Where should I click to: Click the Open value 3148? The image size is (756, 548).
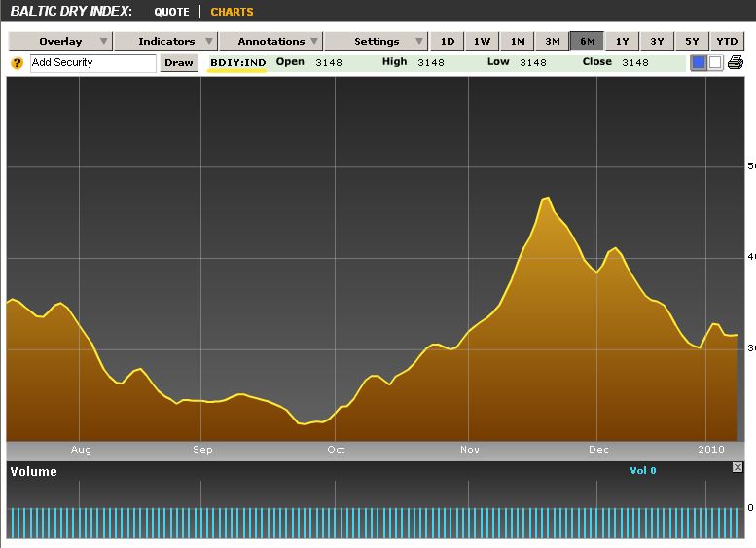pos(329,62)
